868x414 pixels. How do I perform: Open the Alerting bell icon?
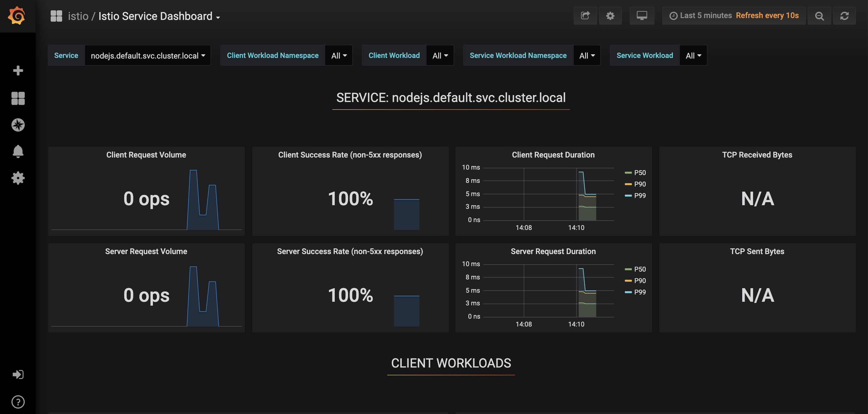coord(18,151)
